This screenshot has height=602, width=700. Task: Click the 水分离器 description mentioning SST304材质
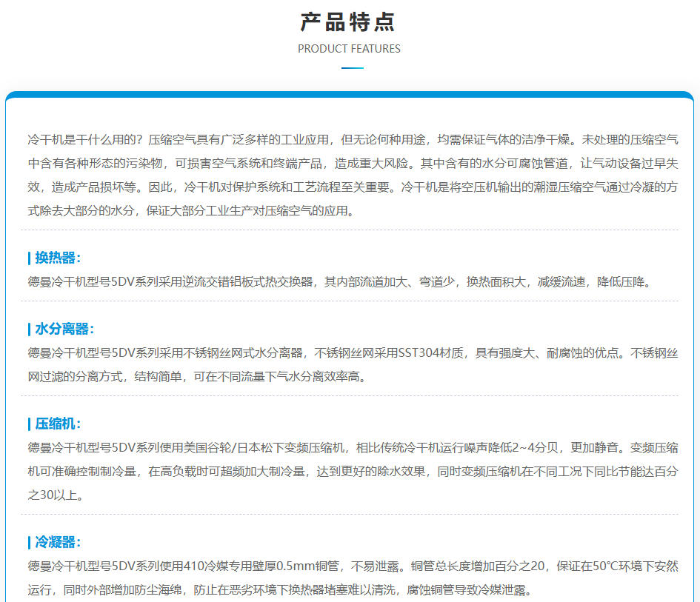[x=352, y=364]
